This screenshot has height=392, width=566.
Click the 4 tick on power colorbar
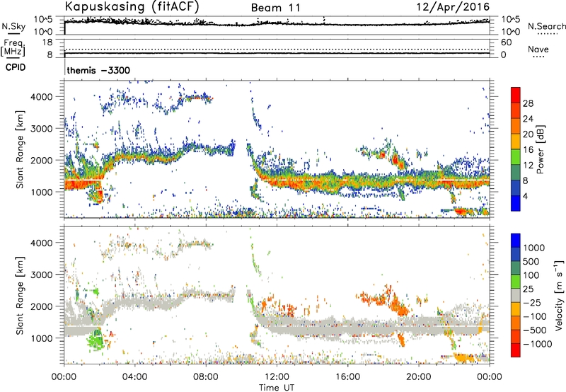coord(526,196)
